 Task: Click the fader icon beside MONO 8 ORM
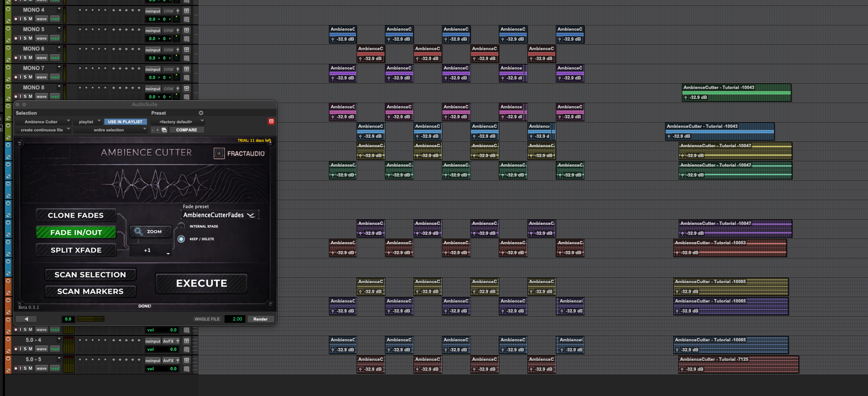tap(178, 89)
